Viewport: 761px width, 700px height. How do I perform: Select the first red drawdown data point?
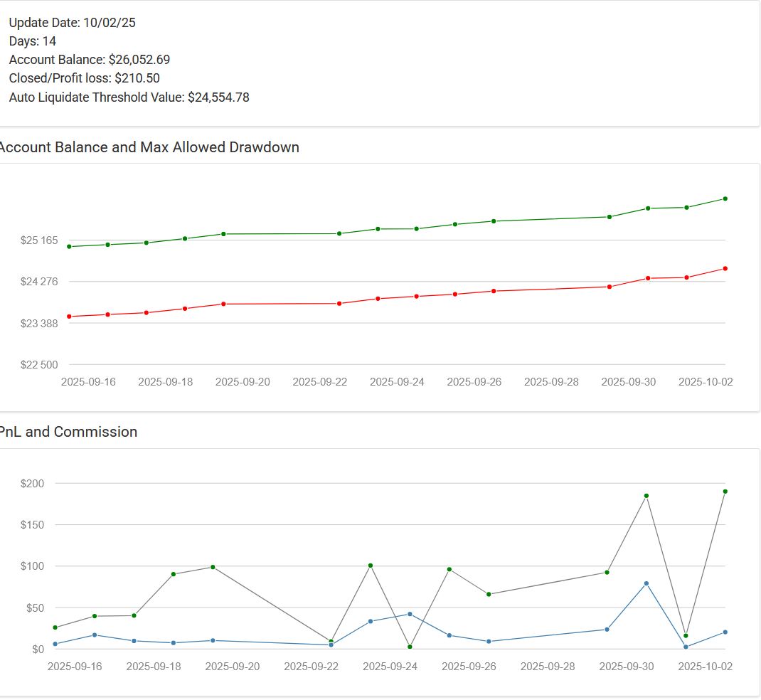pos(69,317)
